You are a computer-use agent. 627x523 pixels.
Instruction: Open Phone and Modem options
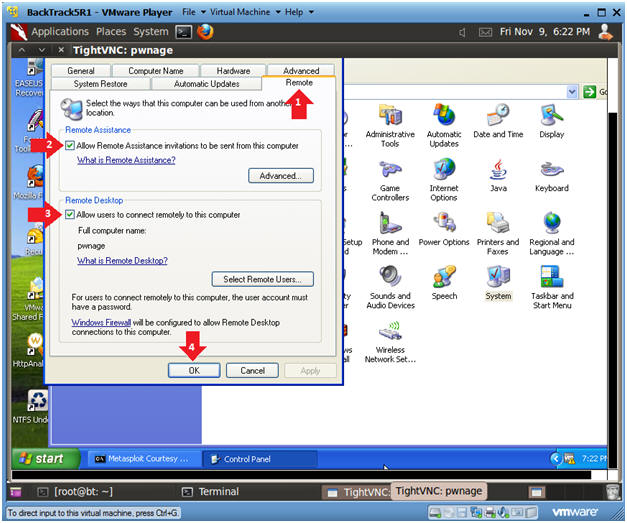(390, 234)
